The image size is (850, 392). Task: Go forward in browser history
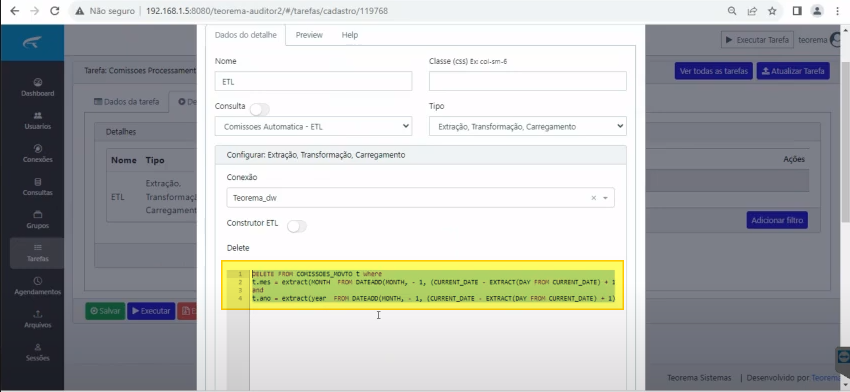(35, 11)
